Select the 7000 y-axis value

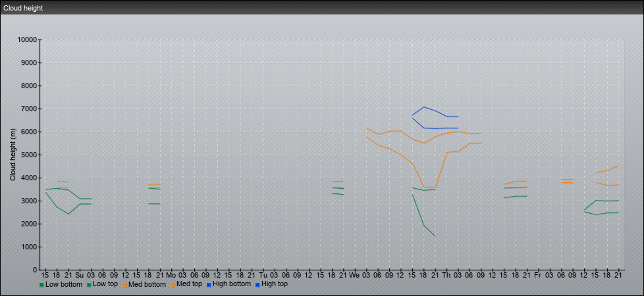(29, 109)
